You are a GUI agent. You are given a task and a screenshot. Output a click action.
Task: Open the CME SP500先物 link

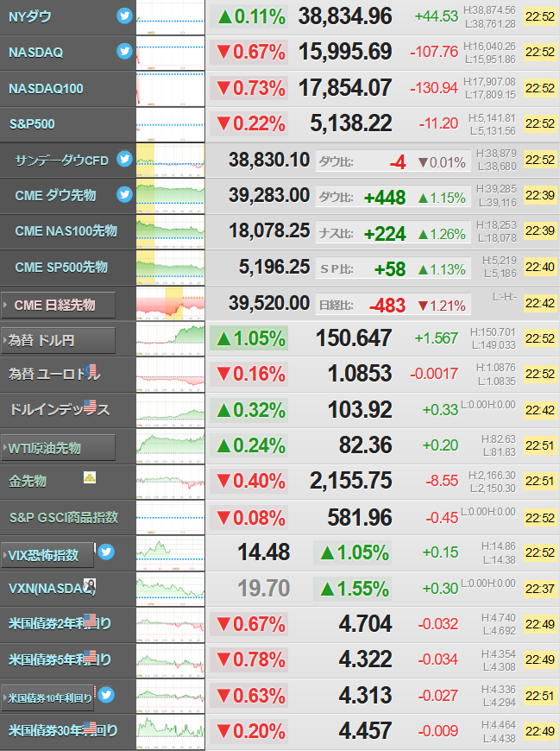coord(61,267)
